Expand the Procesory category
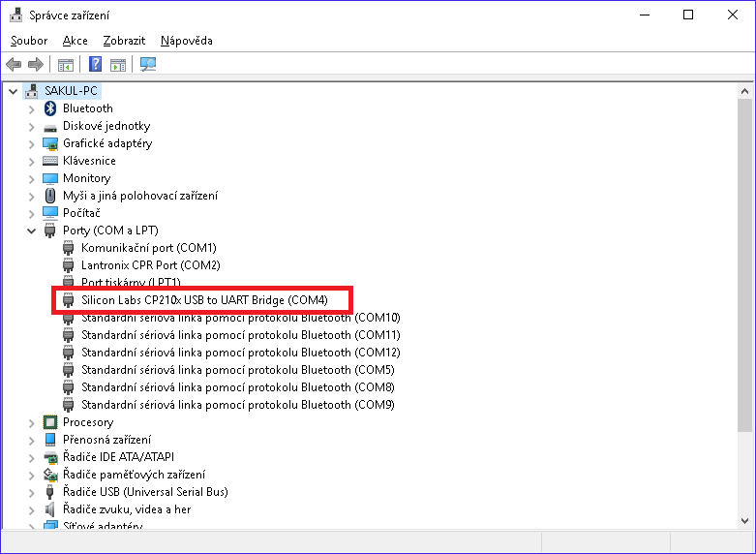Screen dimensions: 756x554 (31, 423)
